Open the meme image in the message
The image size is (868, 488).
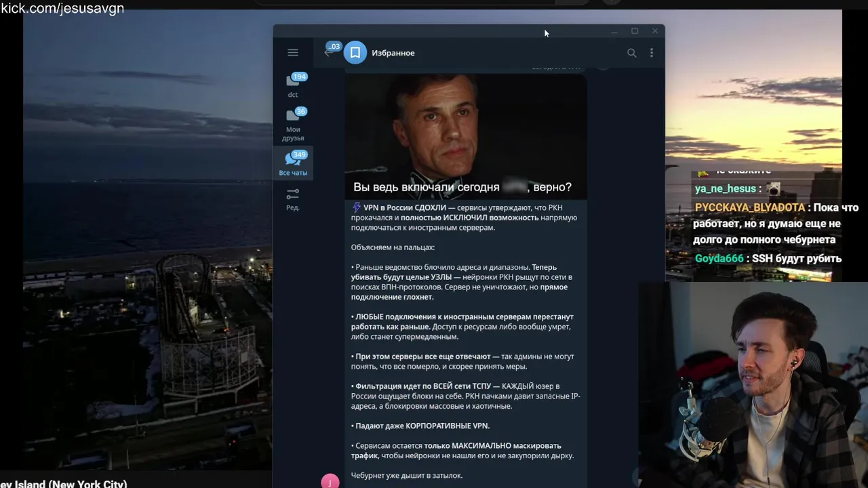pos(466,136)
